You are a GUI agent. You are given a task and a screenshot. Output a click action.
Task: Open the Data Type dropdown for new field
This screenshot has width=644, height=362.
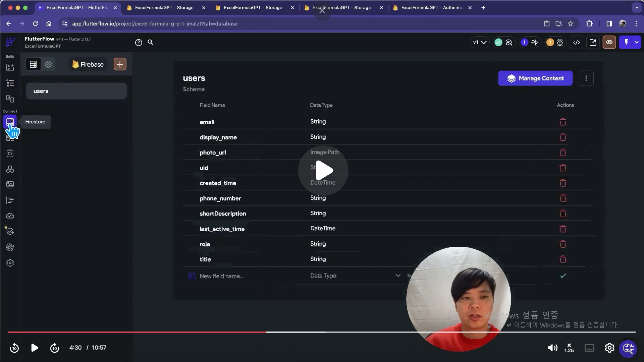click(x=355, y=276)
